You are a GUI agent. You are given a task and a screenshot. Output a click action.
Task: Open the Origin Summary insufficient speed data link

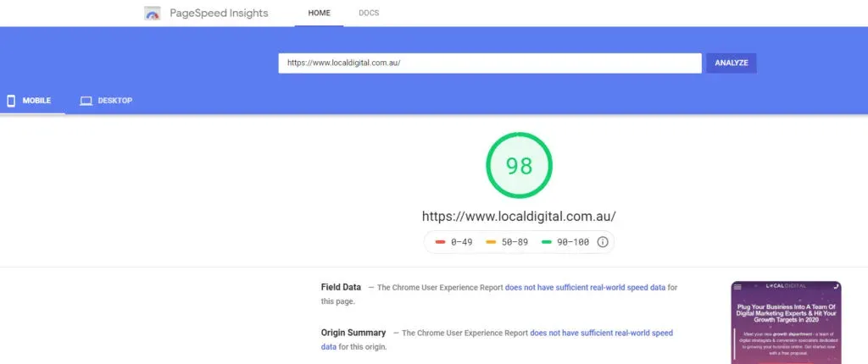pyautogui.click(x=497, y=339)
